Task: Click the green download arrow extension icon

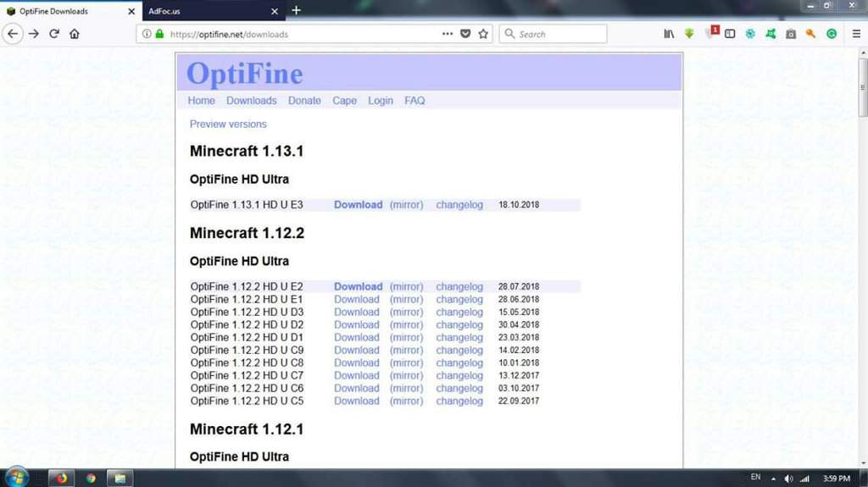Action: [x=689, y=34]
